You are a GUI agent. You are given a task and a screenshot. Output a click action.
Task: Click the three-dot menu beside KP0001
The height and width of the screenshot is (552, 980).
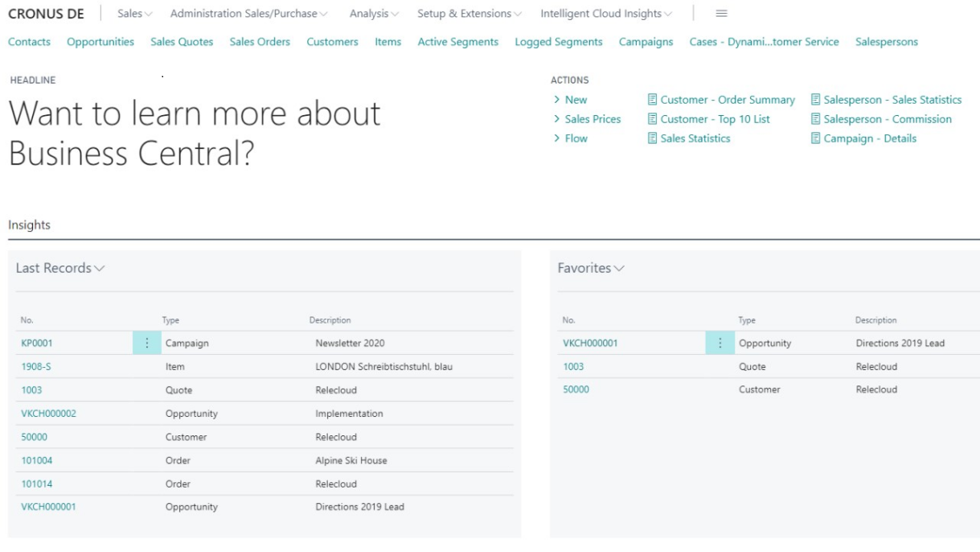click(x=146, y=343)
